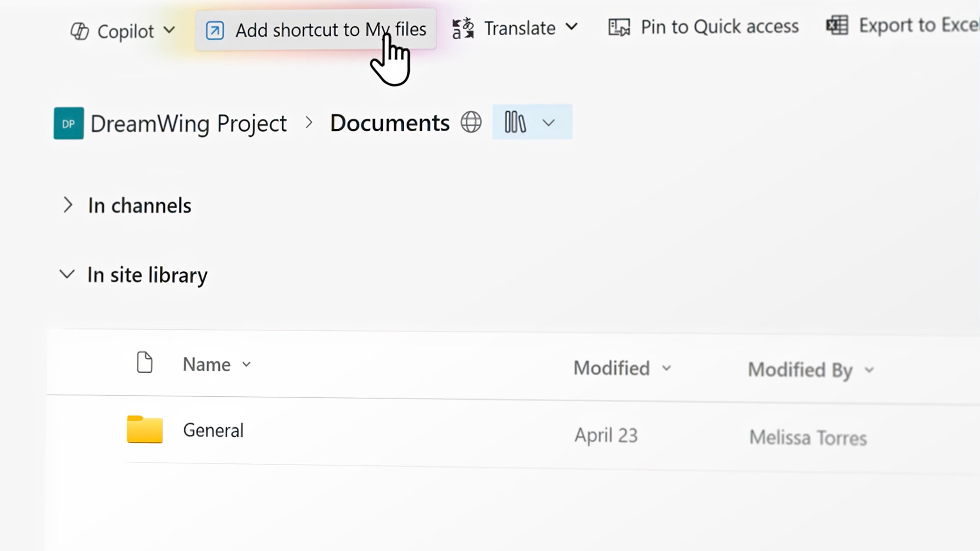Open the Copilot dropdown chevron
The height and width of the screenshot is (551, 980).
[x=169, y=30]
